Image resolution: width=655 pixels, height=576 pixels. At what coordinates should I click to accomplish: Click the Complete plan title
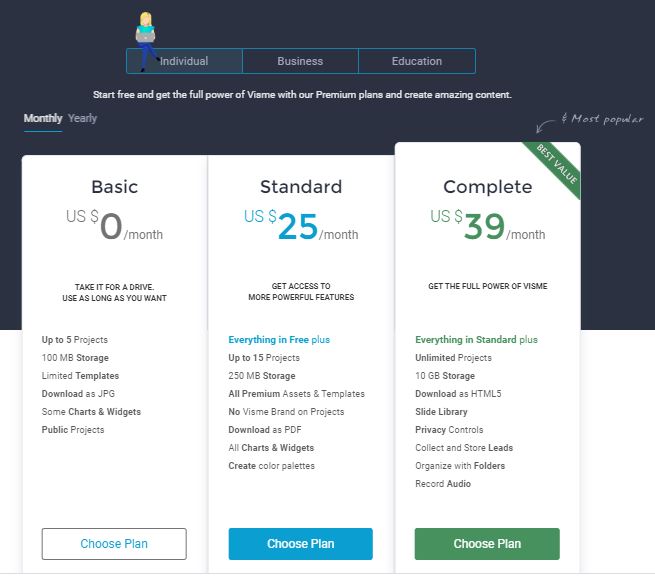point(487,187)
